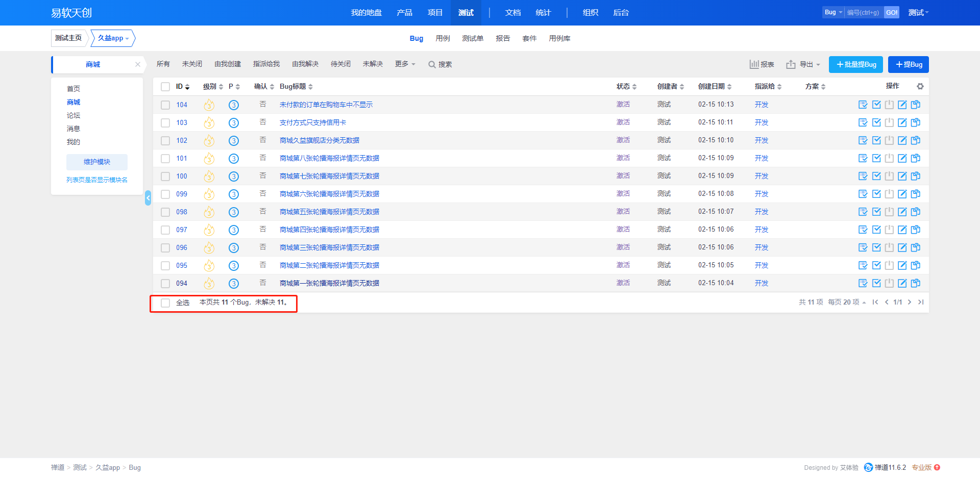Screen dimensions: 980x478
Task: Click the 维护模块 button
Action: click(x=97, y=162)
